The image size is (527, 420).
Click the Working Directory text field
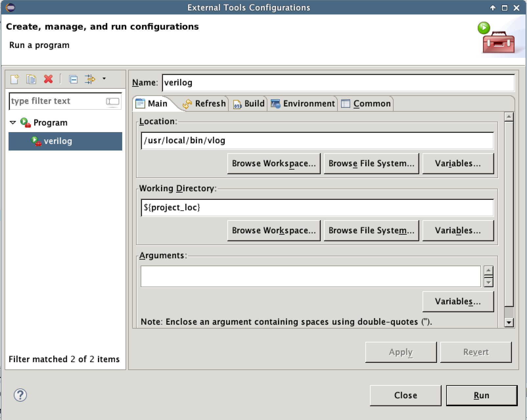pyautogui.click(x=317, y=208)
